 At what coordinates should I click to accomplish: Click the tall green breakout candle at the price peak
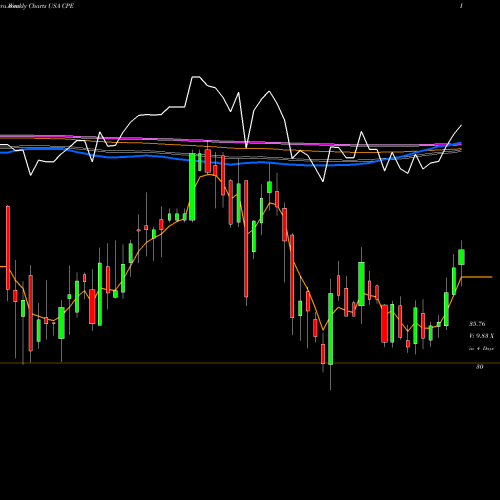tap(192, 187)
